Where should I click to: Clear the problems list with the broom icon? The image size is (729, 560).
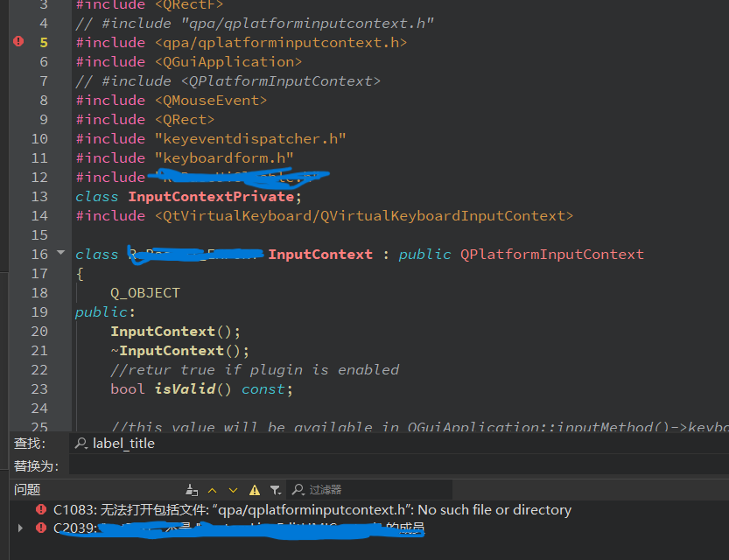click(x=193, y=489)
